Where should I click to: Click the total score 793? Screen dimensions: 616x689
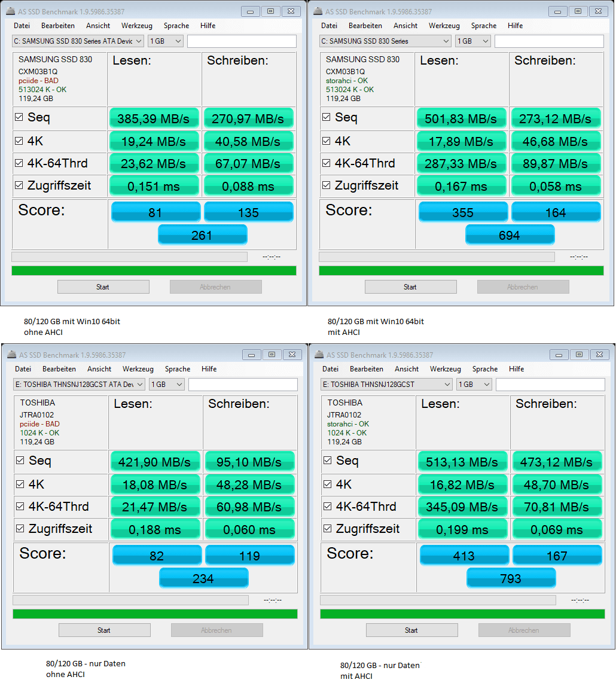pyautogui.click(x=511, y=578)
